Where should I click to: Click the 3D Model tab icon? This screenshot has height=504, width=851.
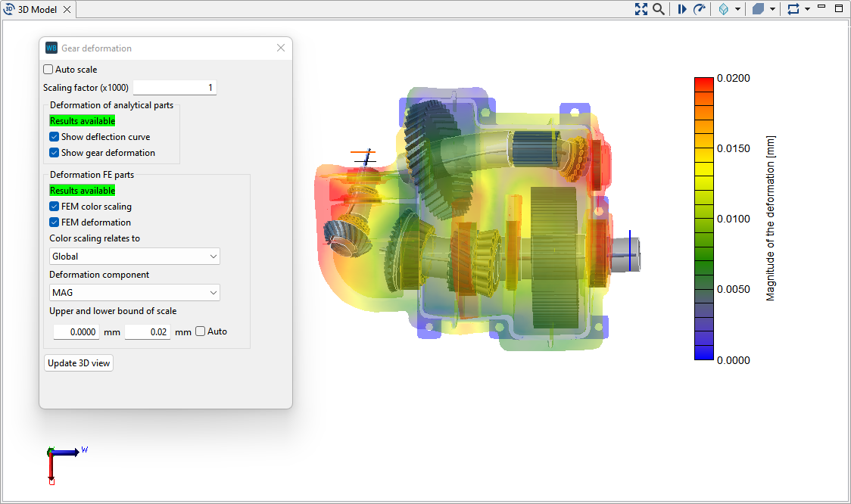pos(8,10)
